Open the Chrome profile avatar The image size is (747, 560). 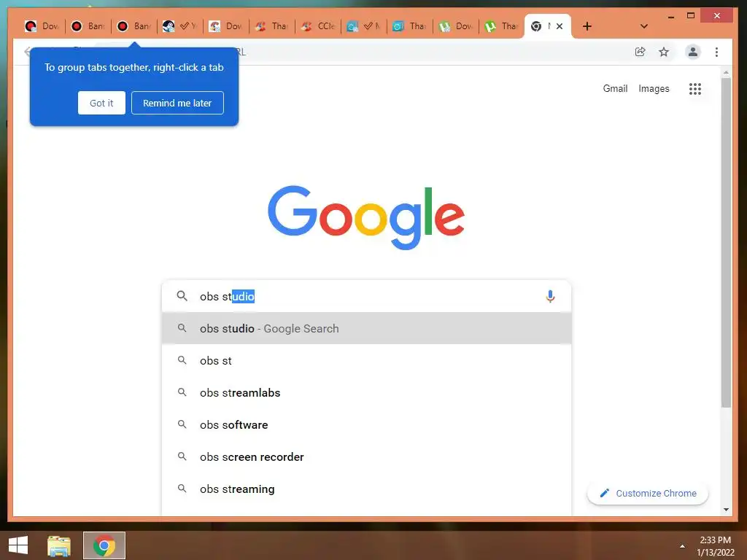pos(693,52)
